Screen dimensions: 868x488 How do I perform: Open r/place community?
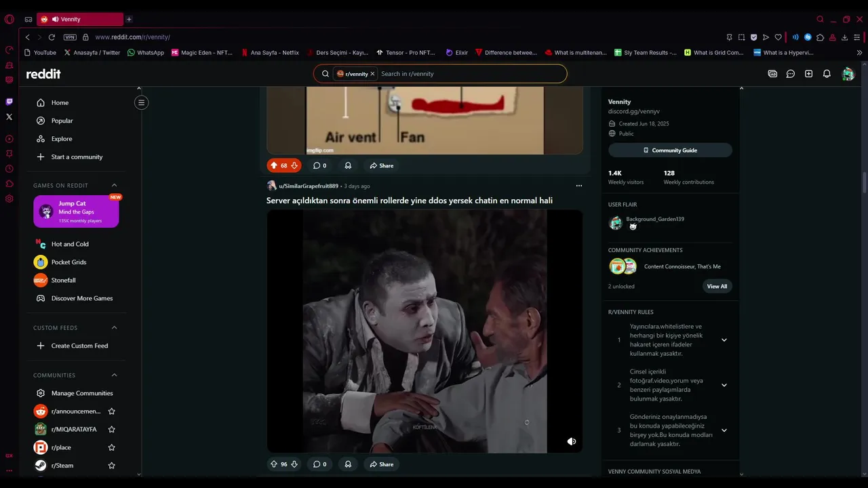pos(61,447)
